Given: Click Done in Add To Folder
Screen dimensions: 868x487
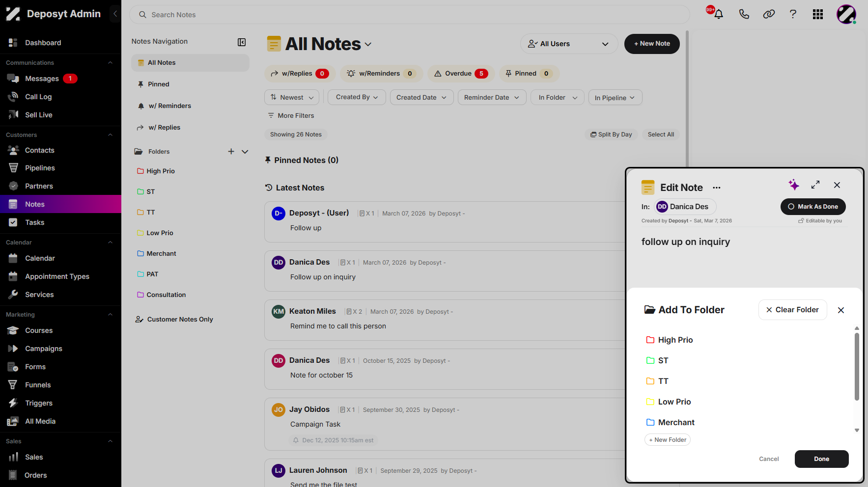Looking at the screenshot, I should click(x=821, y=459).
